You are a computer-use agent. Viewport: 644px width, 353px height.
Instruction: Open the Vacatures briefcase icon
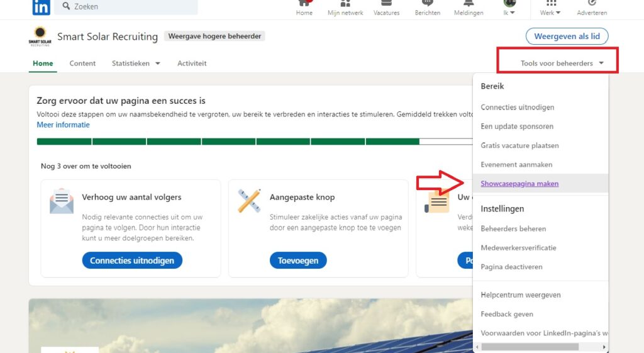click(x=386, y=4)
